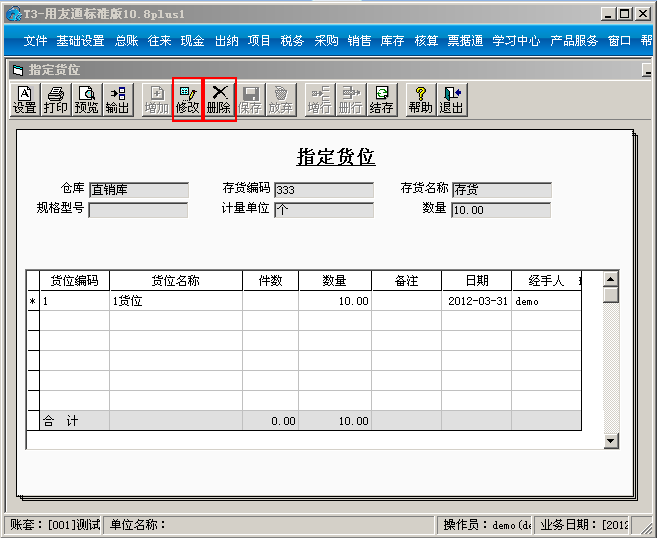Select the first-row quantity cell 10.00
Viewport: 657px width, 538px height.
335,301
